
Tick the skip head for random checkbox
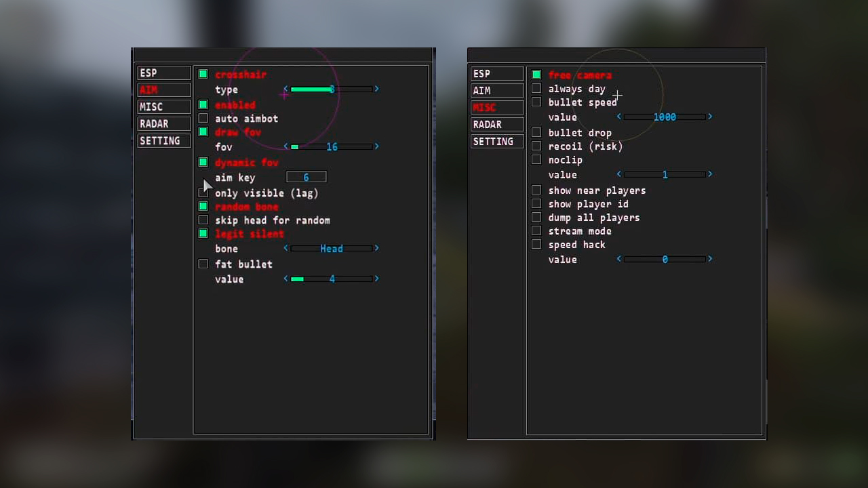pos(203,220)
